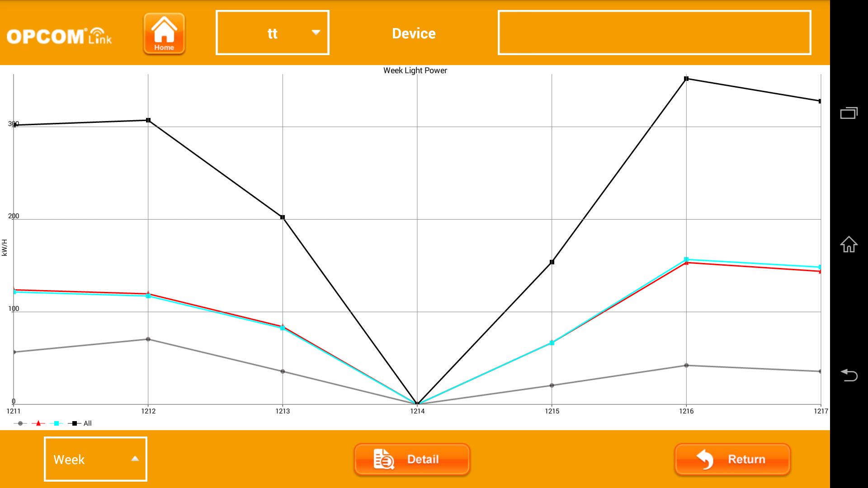Click the Home navigation icon
Screen dimensions: 868x488
coord(165,33)
